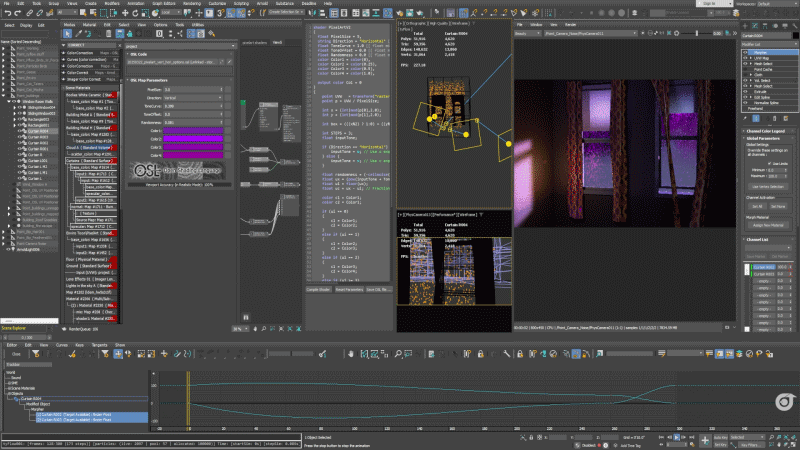Select the Move Keys tool in curve editor
The image size is (800, 450).
point(118,354)
